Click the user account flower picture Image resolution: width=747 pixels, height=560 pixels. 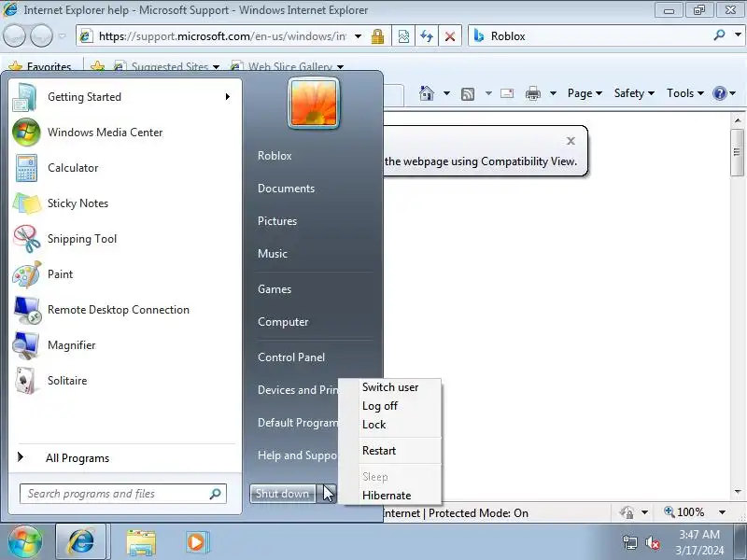click(x=314, y=104)
